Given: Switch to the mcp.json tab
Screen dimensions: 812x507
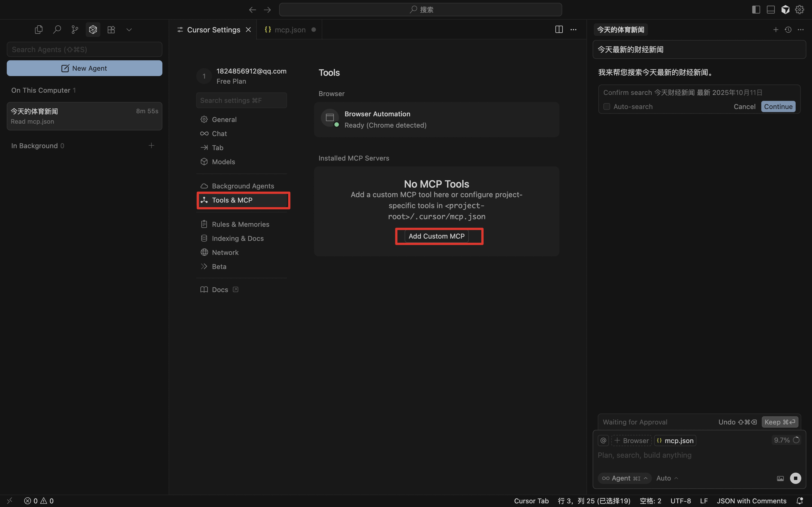Looking at the screenshot, I should (290, 30).
